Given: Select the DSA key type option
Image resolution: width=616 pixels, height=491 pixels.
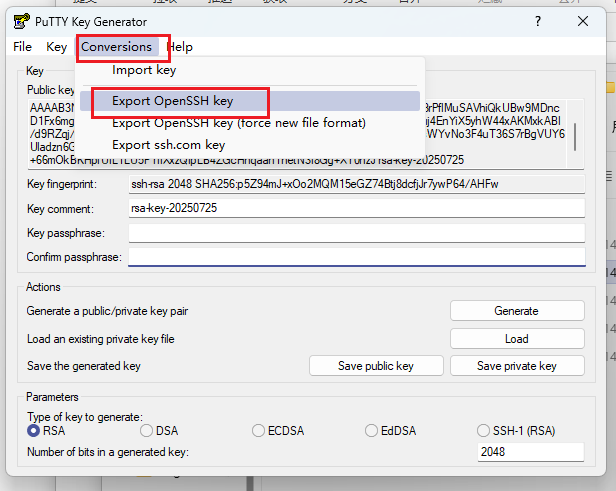Looking at the screenshot, I should 147,431.
